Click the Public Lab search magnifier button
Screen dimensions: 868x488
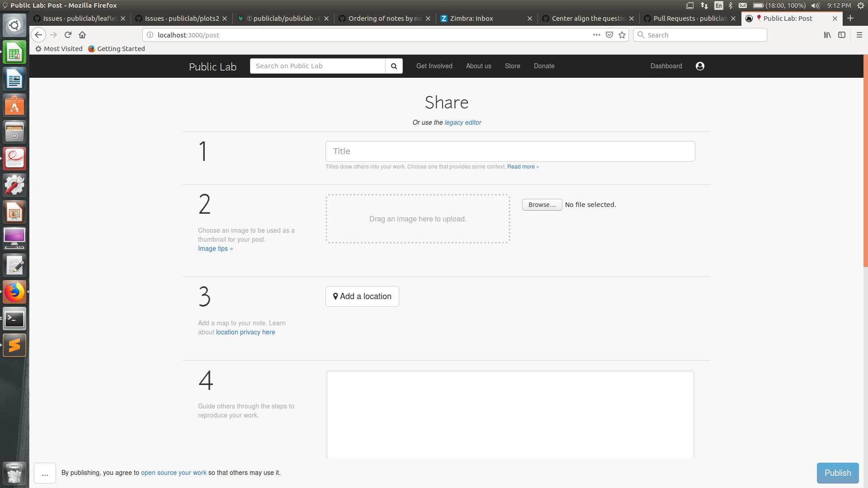(394, 66)
